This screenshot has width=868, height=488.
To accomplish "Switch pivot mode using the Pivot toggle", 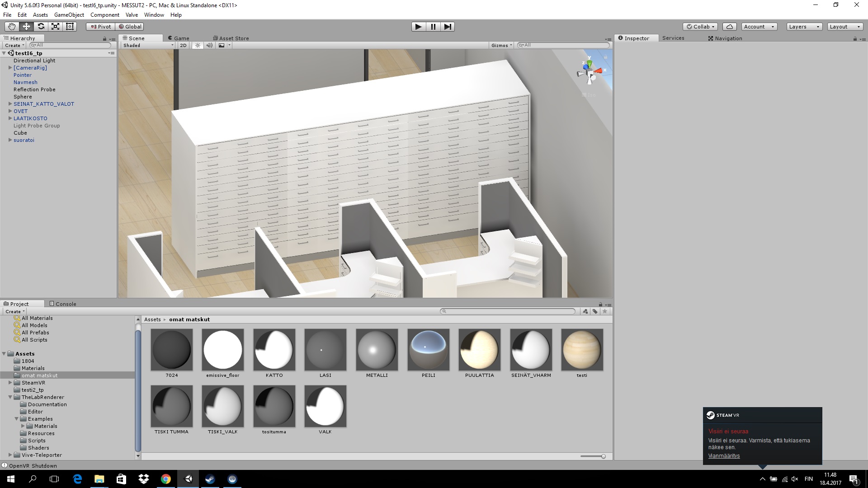I will tap(100, 26).
